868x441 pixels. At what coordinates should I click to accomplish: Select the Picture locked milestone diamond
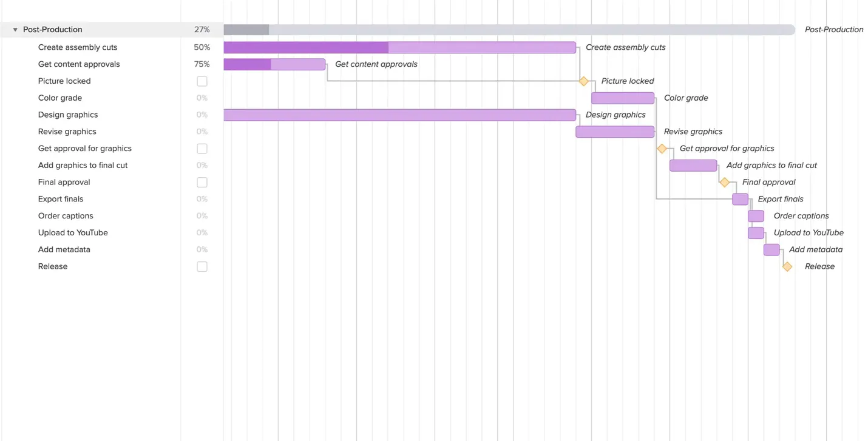tap(583, 81)
